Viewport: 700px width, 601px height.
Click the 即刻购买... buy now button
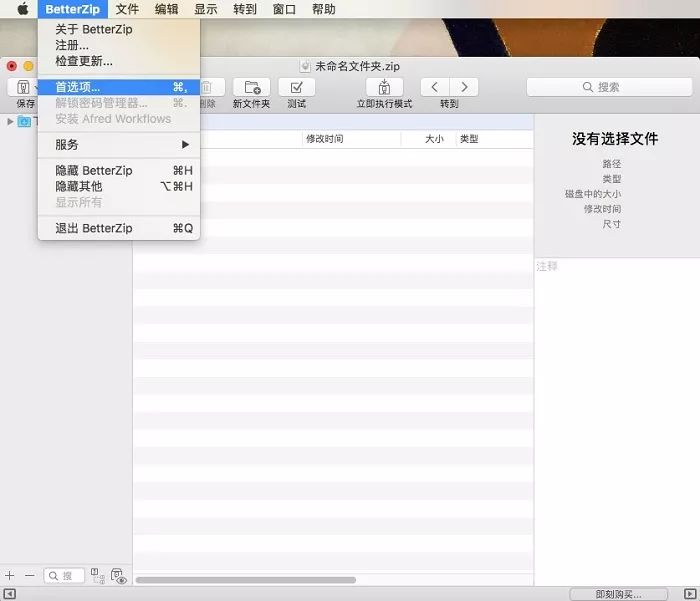[618, 594]
